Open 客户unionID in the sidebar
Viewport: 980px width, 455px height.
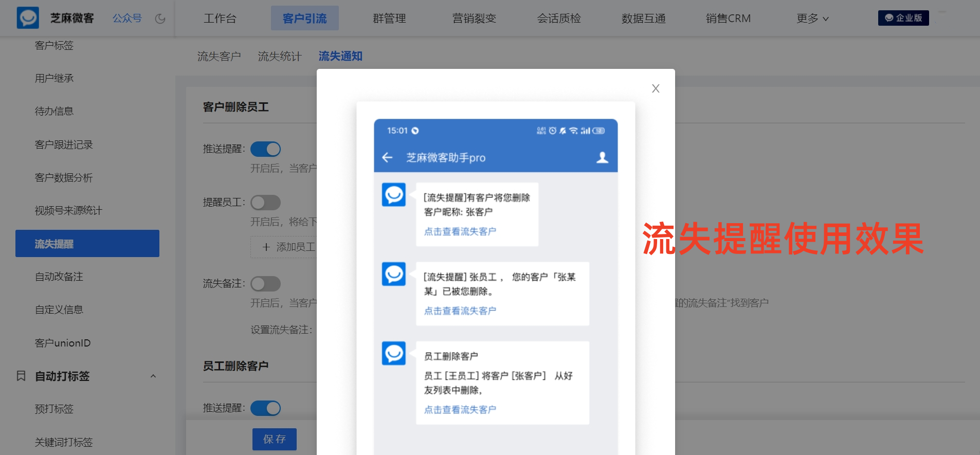click(x=63, y=343)
